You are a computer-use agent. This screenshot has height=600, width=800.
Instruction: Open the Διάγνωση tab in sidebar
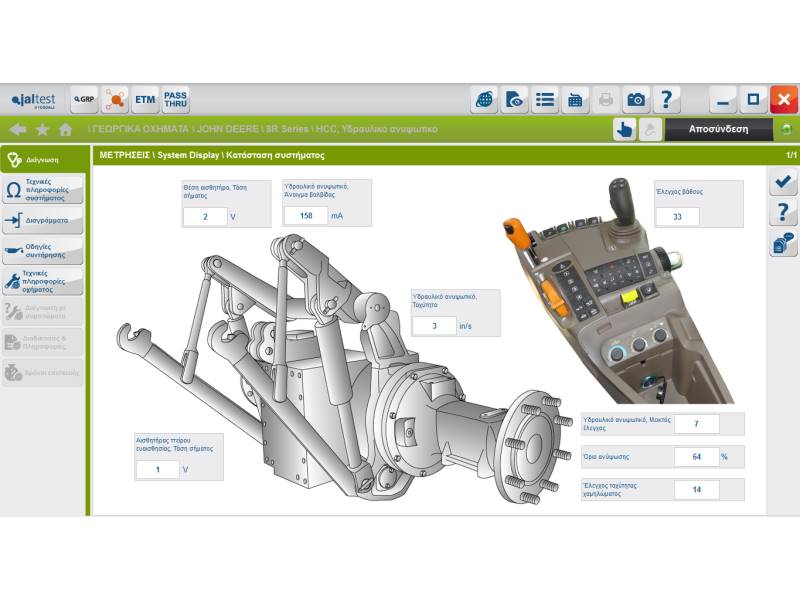(x=42, y=158)
